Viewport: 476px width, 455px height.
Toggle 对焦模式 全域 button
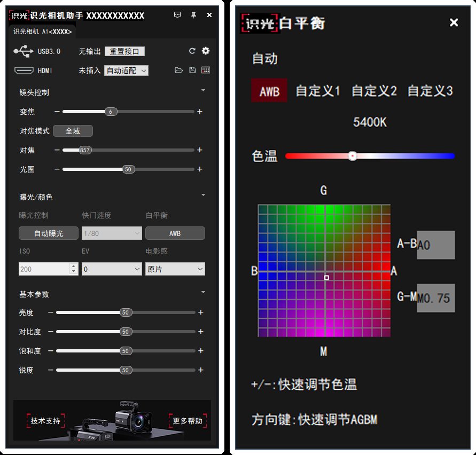point(73,131)
